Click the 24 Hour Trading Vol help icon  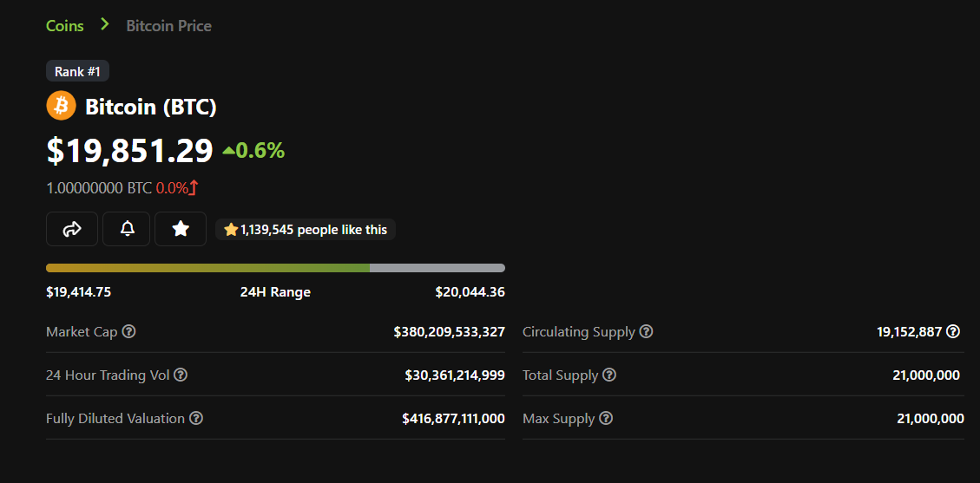point(180,375)
